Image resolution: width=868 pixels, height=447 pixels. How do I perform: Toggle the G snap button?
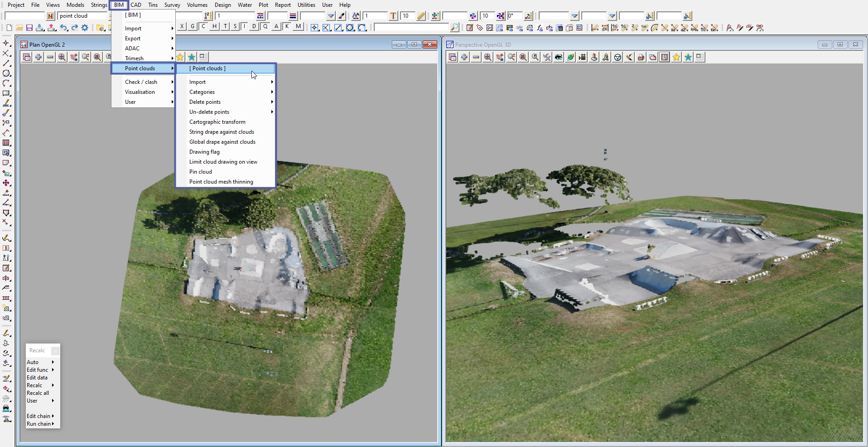(x=193, y=26)
